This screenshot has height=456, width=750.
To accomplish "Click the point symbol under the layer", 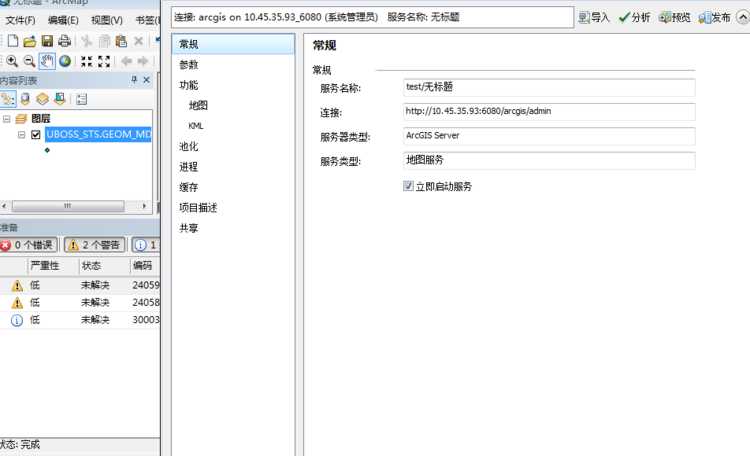I will coord(47,150).
